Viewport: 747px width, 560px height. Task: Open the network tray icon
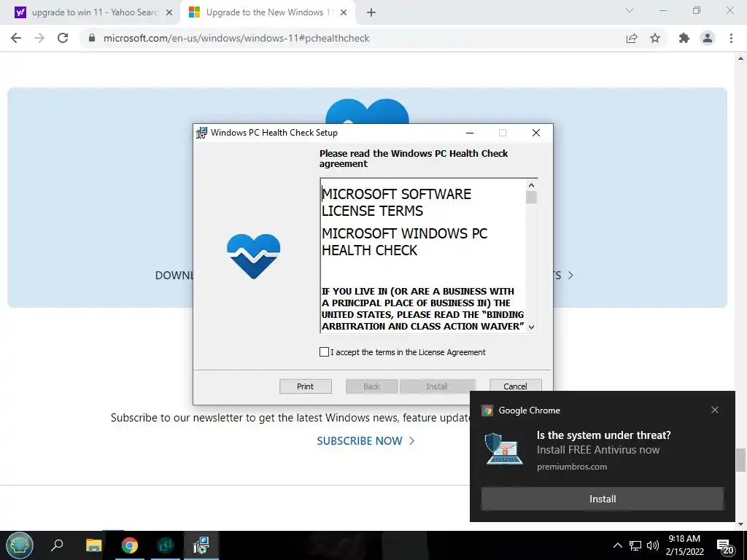[x=635, y=545]
